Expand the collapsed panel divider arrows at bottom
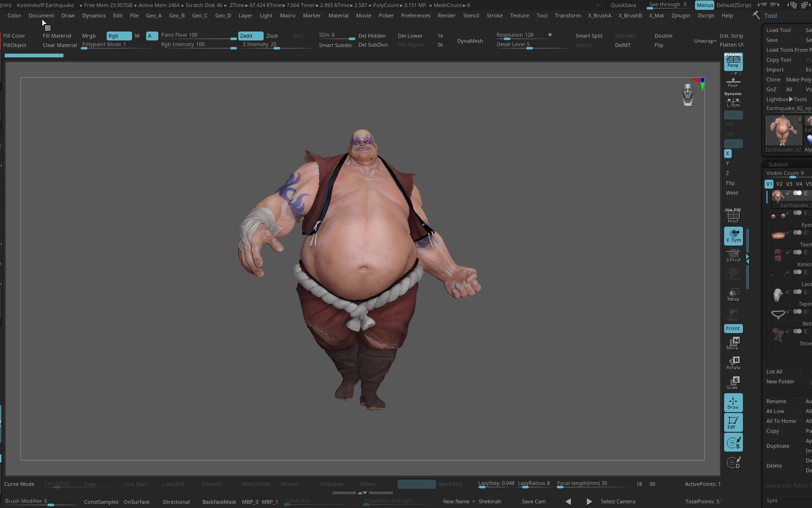The height and width of the screenshot is (508, 812). tap(362, 493)
